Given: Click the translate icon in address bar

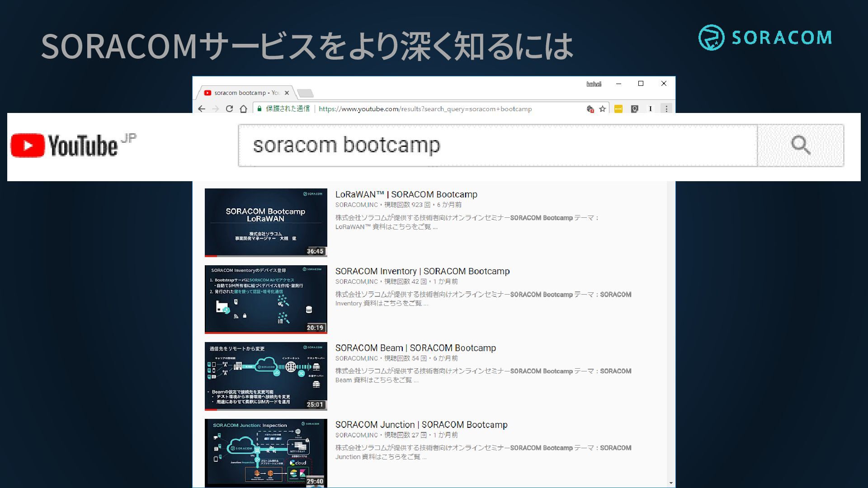Looking at the screenshot, I should (590, 109).
